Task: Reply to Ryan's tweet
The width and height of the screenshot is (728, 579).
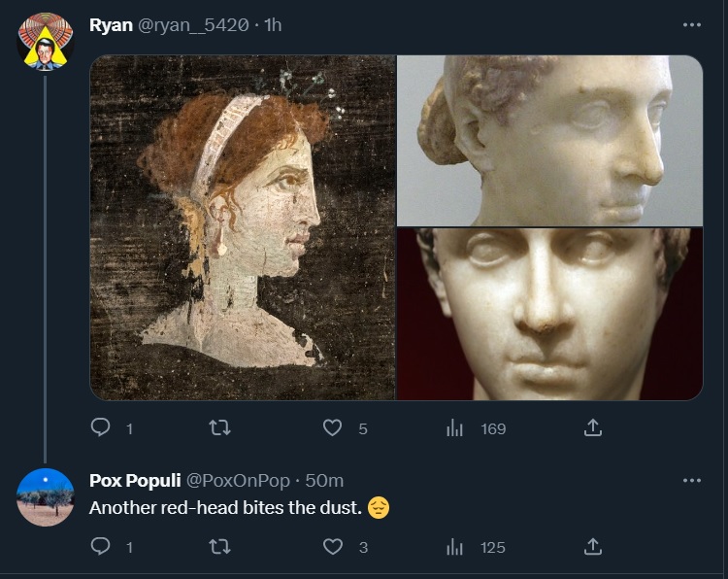Action: 100,427
